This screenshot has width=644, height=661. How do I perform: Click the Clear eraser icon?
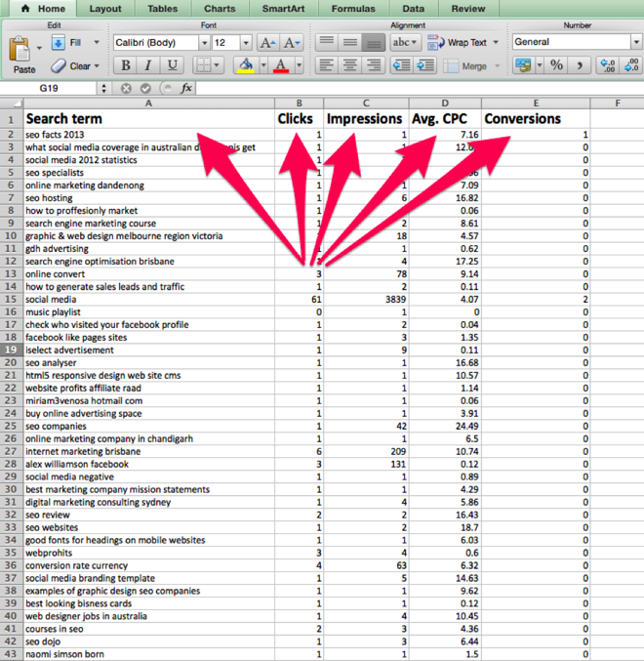[59, 65]
